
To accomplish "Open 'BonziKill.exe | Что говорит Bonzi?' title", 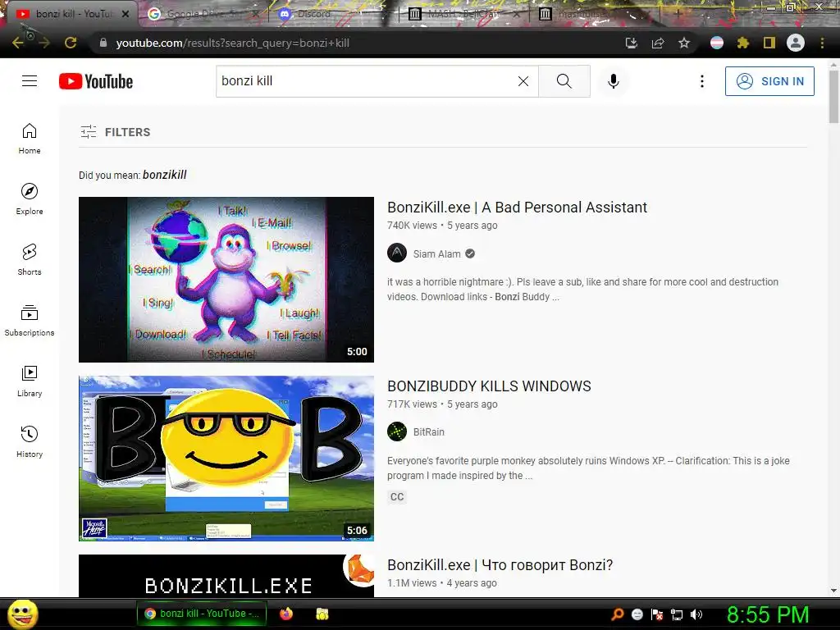I will 500,565.
